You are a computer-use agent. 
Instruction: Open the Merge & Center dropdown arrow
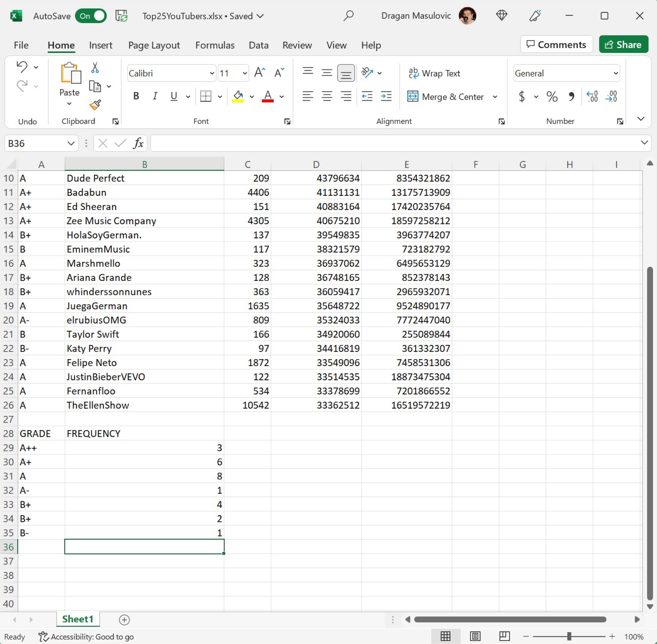tap(495, 97)
